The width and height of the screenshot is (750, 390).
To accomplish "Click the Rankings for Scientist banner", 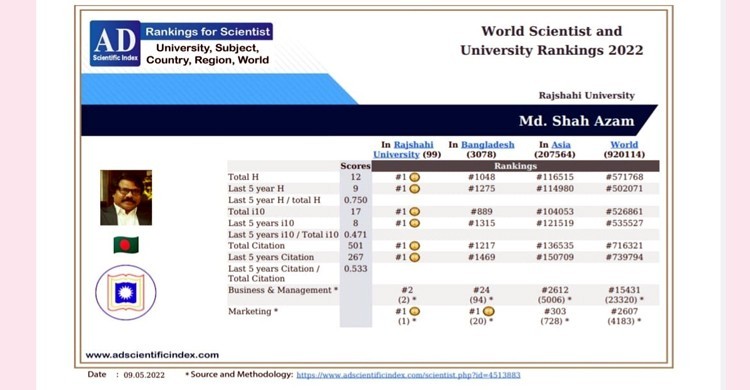I will pyautogui.click(x=208, y=32).
